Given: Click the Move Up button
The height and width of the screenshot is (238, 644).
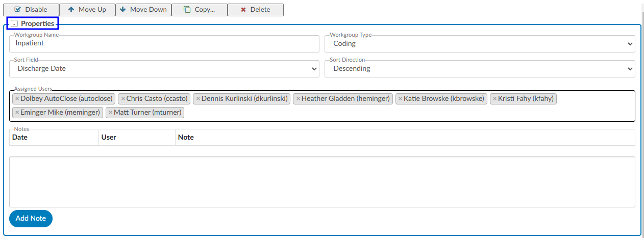Looking at the screenshot, I should pyautogui.click(x=87, y=10).
